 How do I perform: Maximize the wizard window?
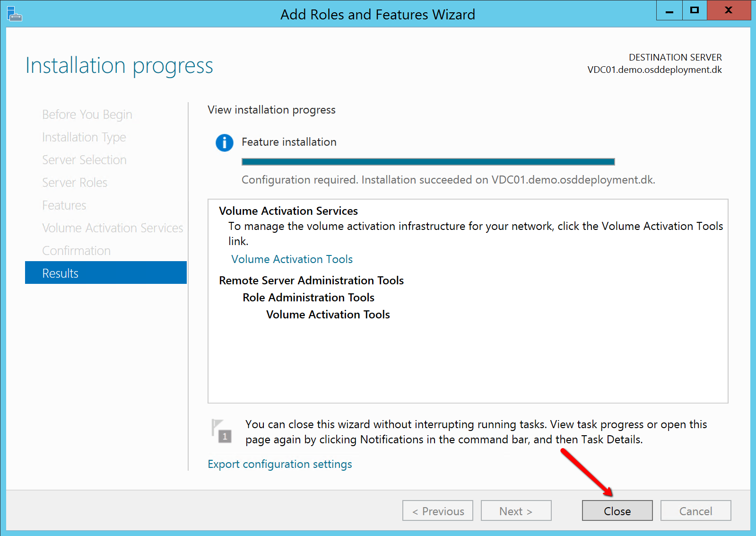pyautogui.click(x=694, y=10)
